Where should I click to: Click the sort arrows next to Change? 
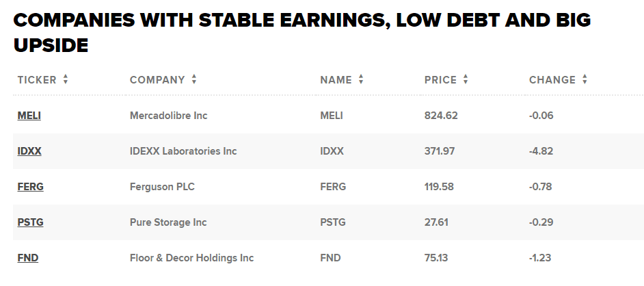tap(585, 79)
